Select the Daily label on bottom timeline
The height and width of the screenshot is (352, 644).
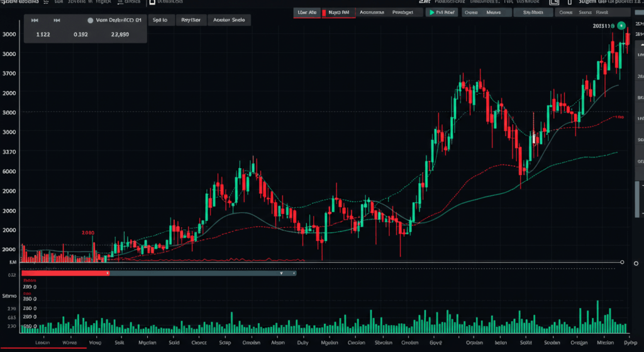pos(303,343)
